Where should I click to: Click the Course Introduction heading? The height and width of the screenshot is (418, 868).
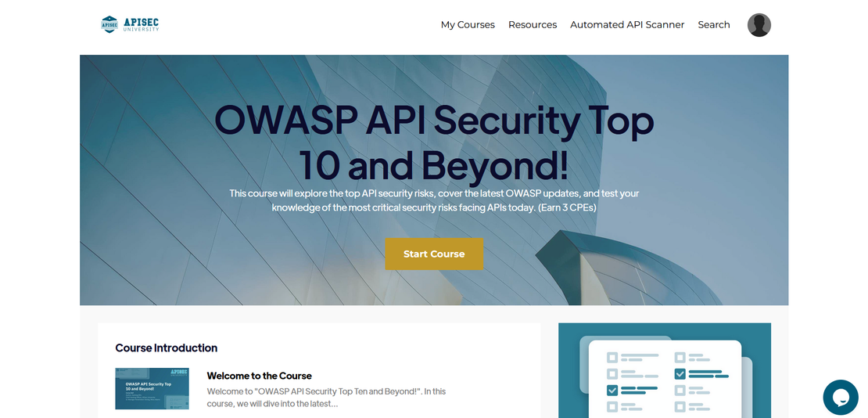click(166, 348)
